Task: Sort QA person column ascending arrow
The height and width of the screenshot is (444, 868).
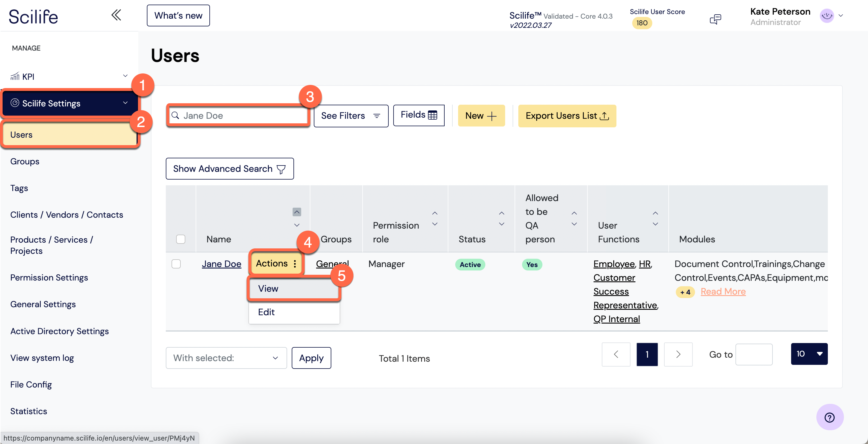Action: 574,213
